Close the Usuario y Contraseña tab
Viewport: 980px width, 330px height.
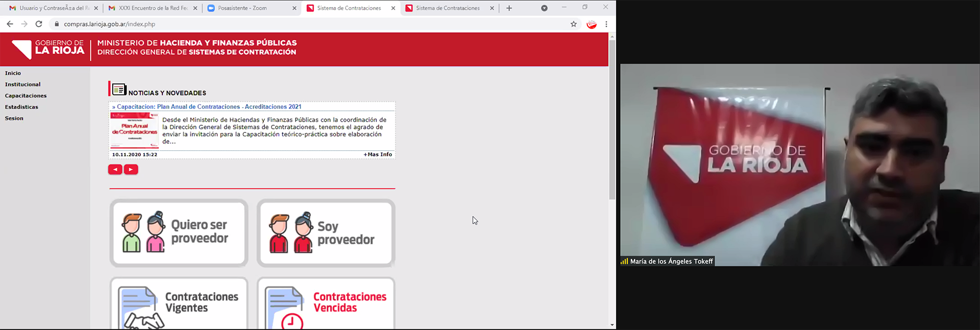[96, 8]
